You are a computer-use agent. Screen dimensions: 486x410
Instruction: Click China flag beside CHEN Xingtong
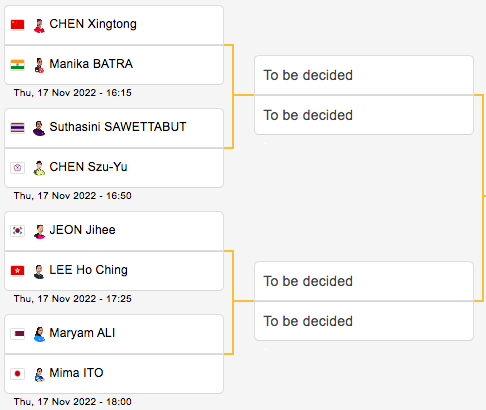17,25
